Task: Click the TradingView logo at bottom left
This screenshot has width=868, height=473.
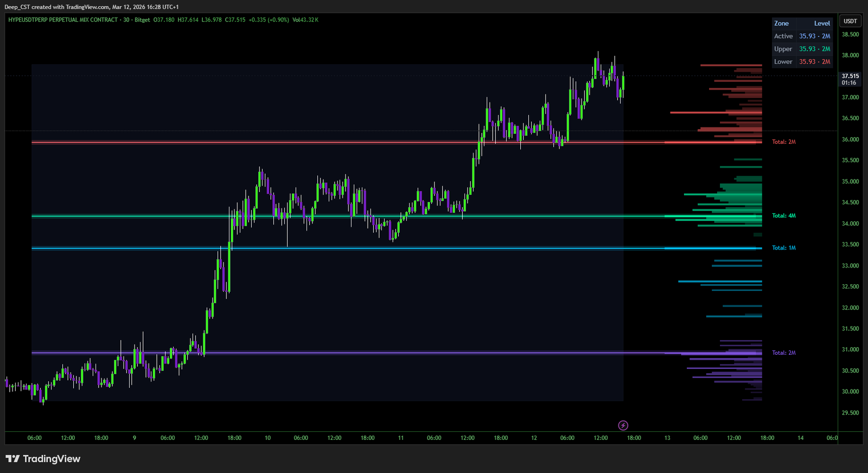Action: point(43,459)
